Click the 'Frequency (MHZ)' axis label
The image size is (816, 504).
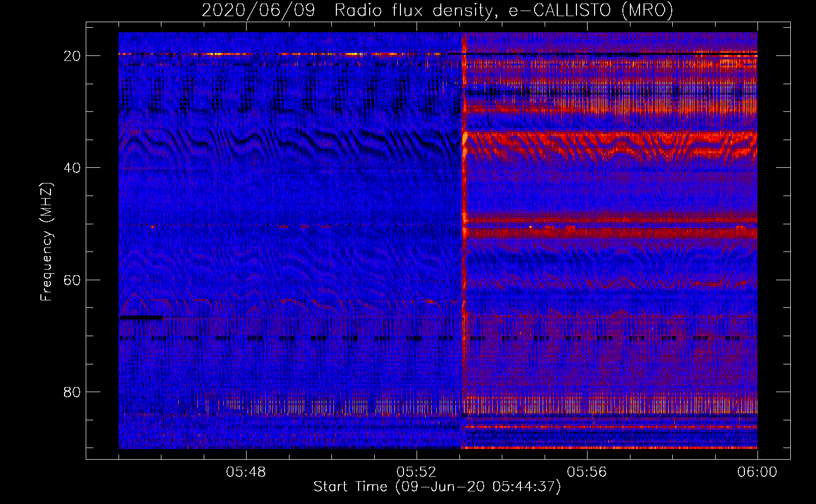pos(46,242)
